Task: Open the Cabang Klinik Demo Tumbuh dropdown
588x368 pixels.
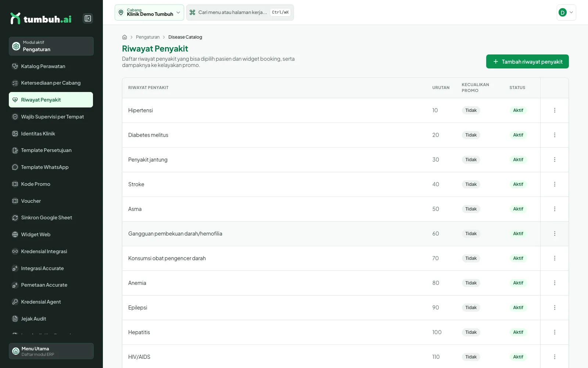Action: click(149, 13)
